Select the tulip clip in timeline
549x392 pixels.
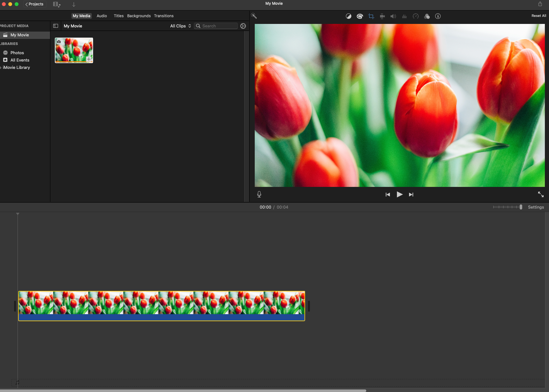(162, 306)
